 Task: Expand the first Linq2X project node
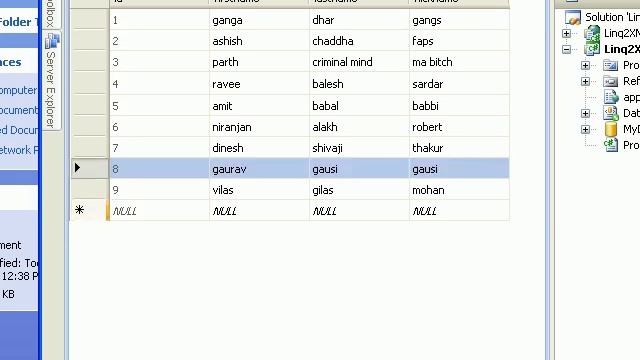coord(566,33)
